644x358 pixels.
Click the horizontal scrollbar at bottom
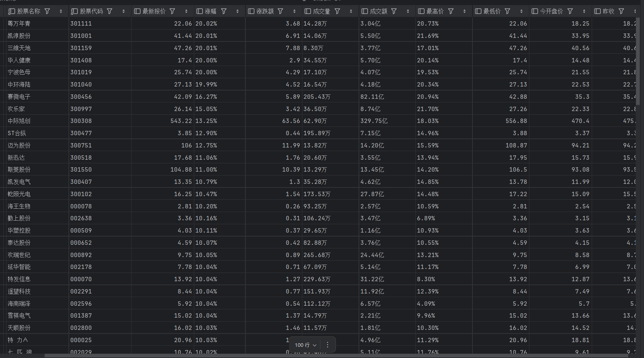pos(336,356)
